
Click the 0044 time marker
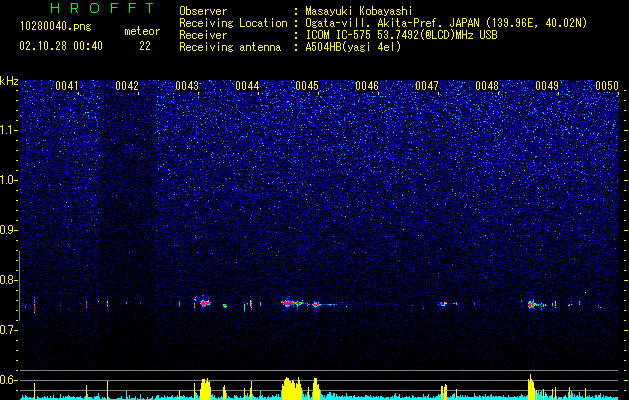(x=247, y=86)
